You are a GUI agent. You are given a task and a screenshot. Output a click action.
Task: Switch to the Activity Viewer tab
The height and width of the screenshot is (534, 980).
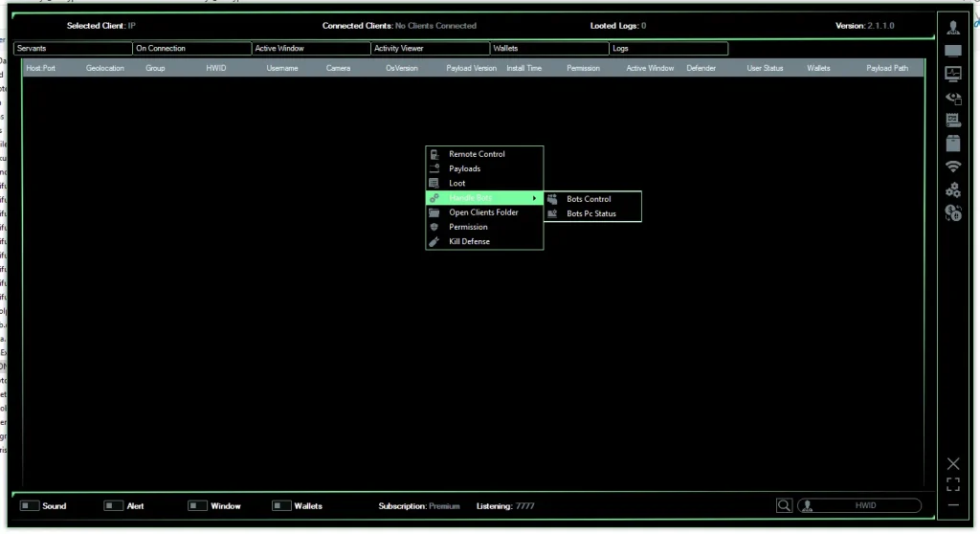click(430, 48)
